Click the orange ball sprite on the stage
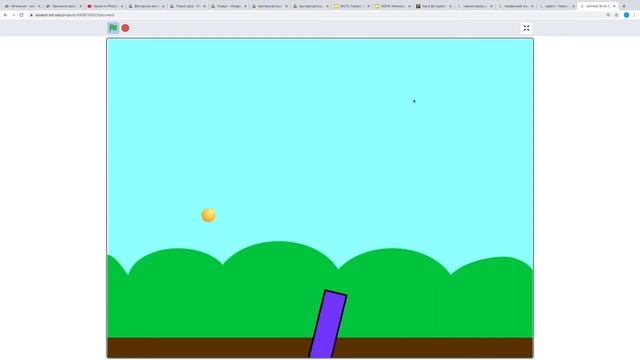The image size is (640, 360). (x=209, y=215)
